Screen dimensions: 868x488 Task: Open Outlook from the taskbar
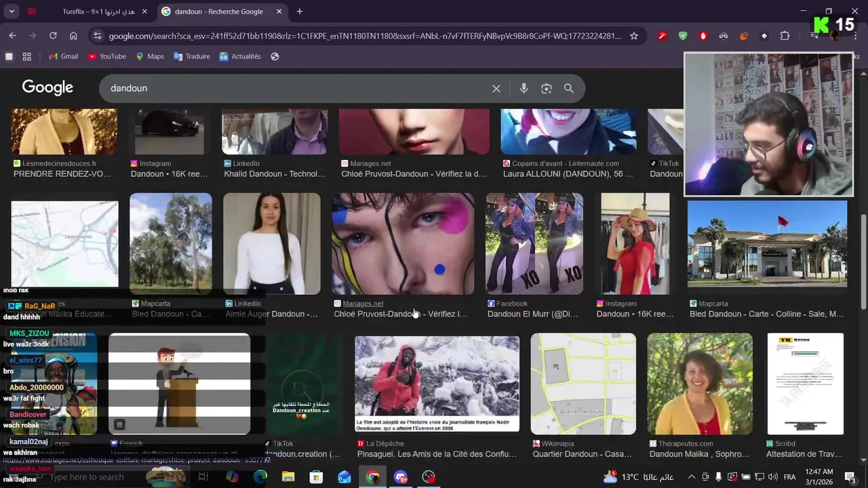coord(344,477)
